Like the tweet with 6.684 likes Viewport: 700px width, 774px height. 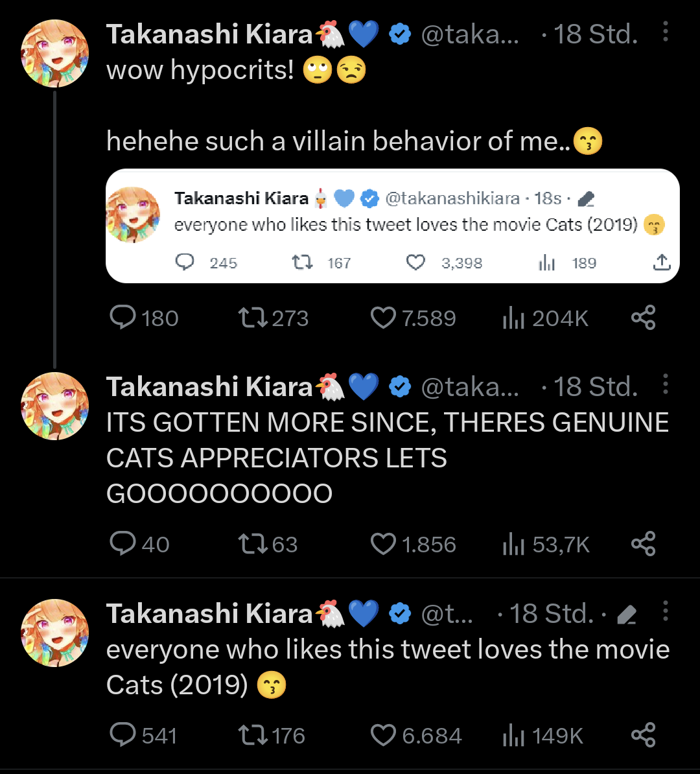[415, 735]
